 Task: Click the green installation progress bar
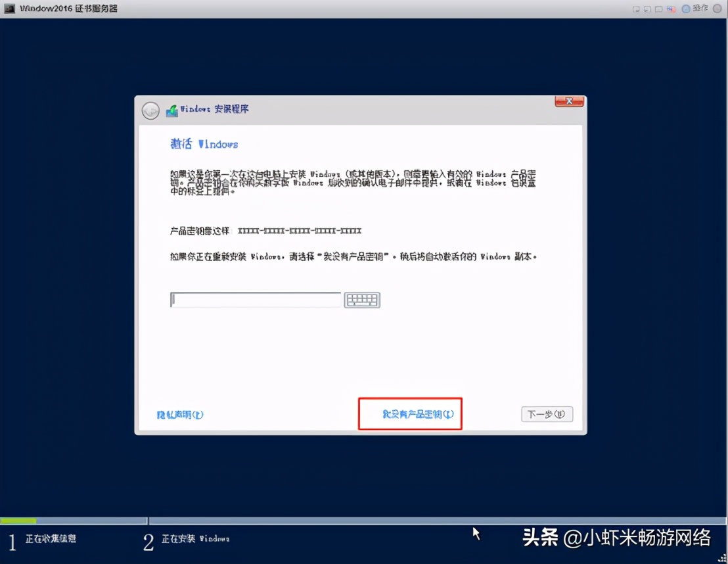(18, 521)
